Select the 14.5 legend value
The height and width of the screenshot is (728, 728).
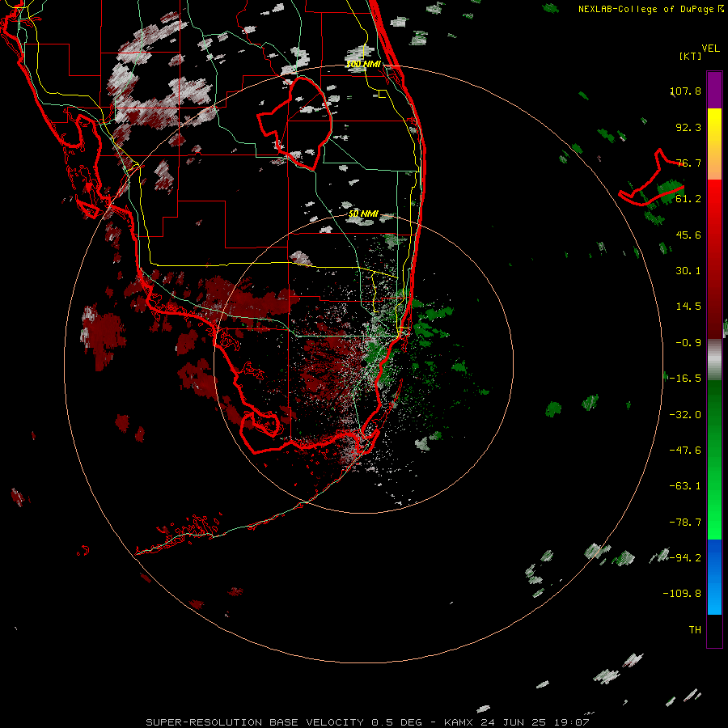[688, 307]
